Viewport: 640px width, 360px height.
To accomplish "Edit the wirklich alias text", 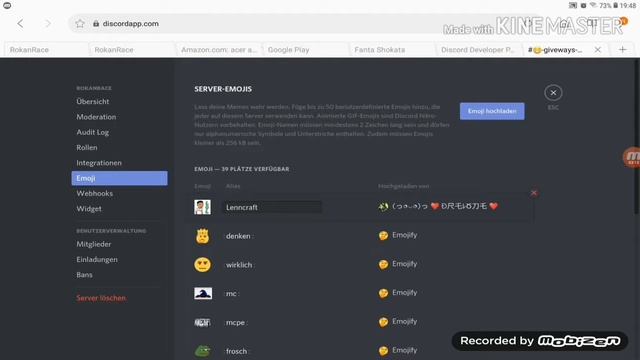I will 239,265.
